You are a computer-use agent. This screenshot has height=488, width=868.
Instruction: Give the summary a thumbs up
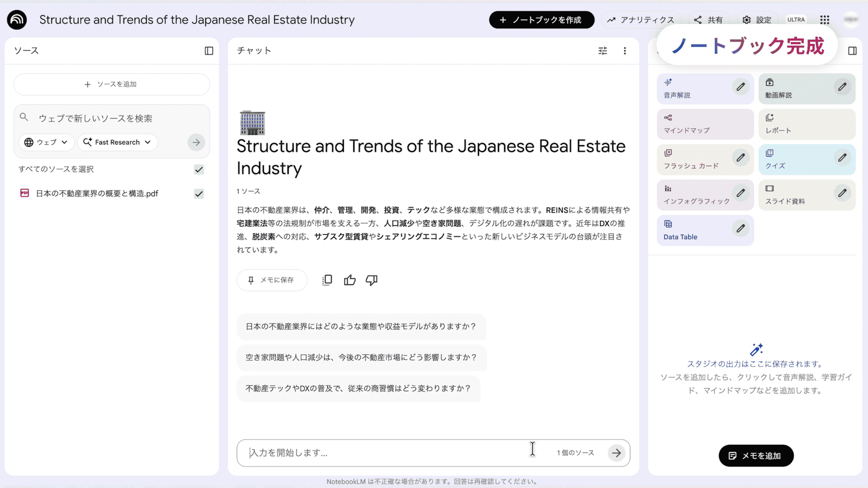click(x=349, y=280)
